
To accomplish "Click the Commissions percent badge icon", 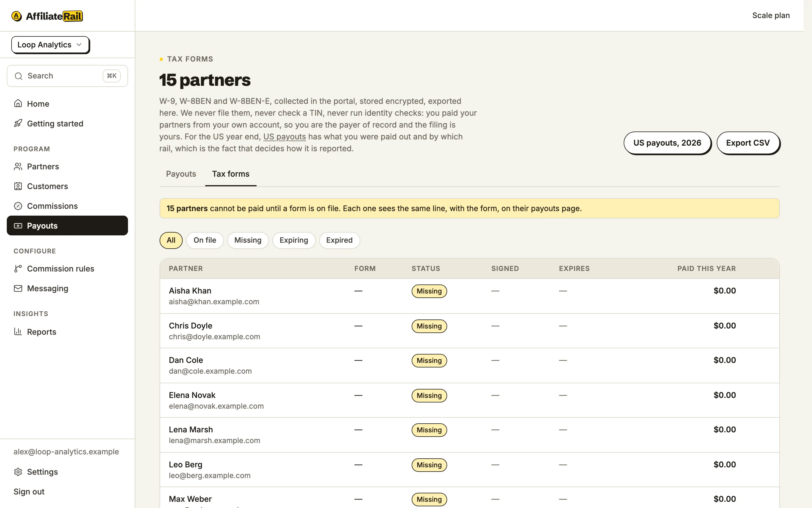I will point(18,206).
